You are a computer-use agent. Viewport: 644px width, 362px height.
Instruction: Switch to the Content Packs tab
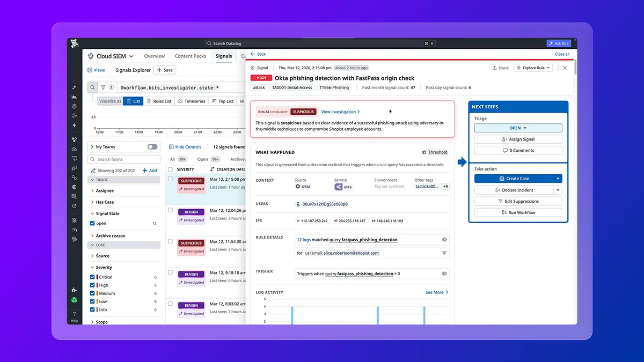coord(191,56)
